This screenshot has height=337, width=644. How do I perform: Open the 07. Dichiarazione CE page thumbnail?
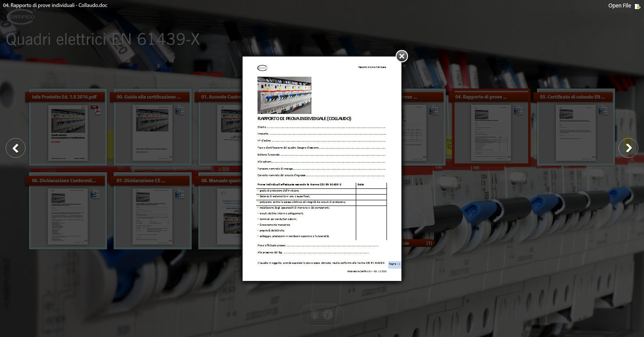pos(149,217)
